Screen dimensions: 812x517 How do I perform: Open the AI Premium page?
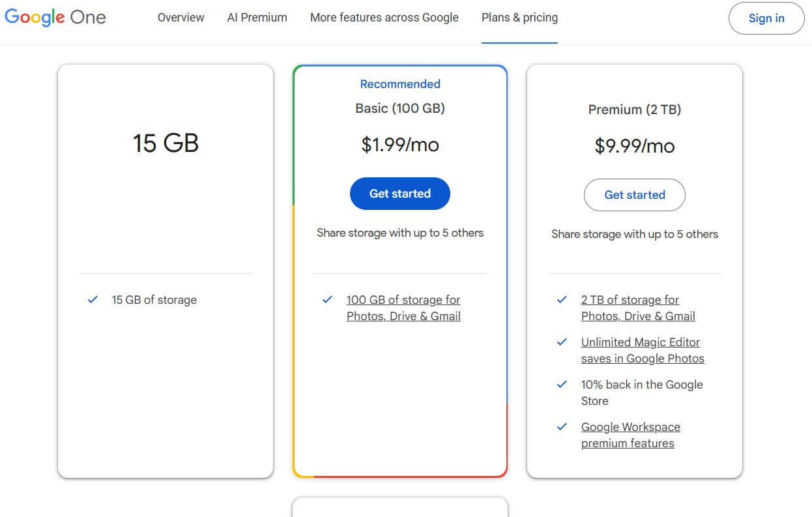coord(257,18)
